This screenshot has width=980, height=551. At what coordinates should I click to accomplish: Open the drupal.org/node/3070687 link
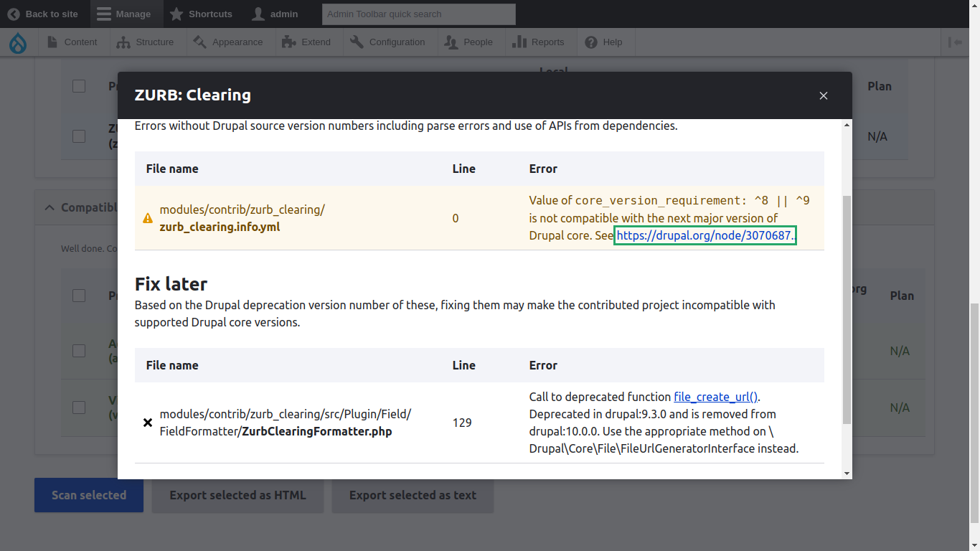tap(704, 235)
